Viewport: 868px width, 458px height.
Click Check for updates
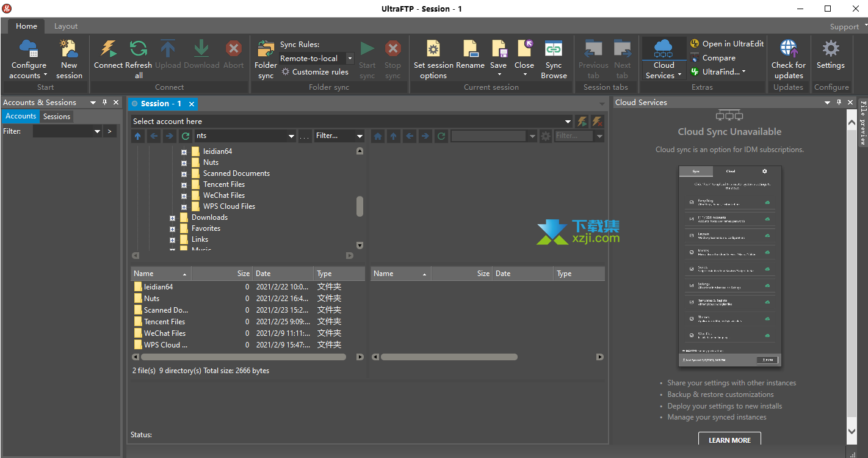point(789,59)
